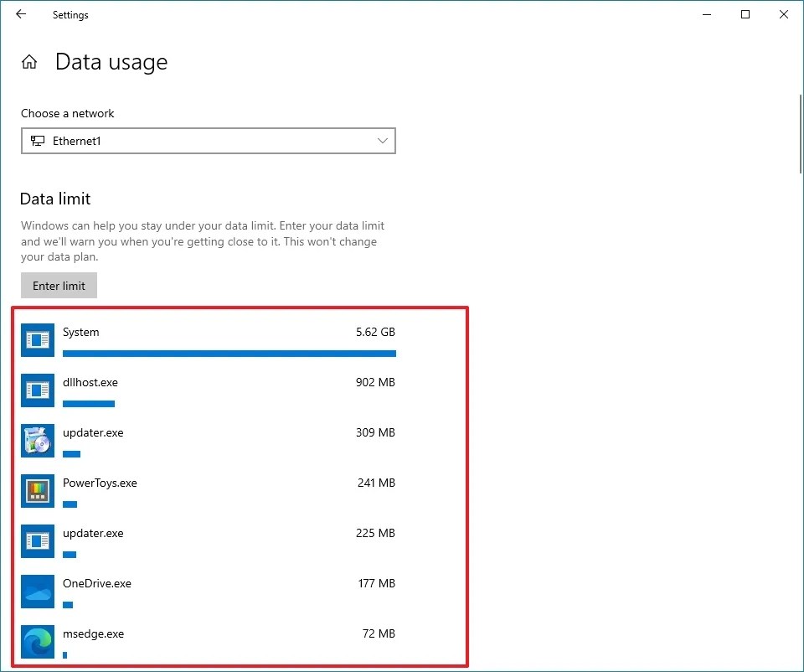Click System's blue usage progress bar

(x=229, y=354)
